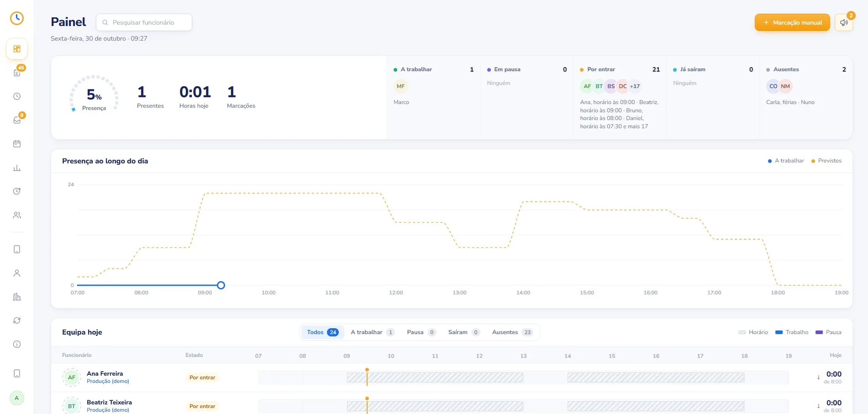Click the bottom tablet icon in sidebar

coord(17,373)
